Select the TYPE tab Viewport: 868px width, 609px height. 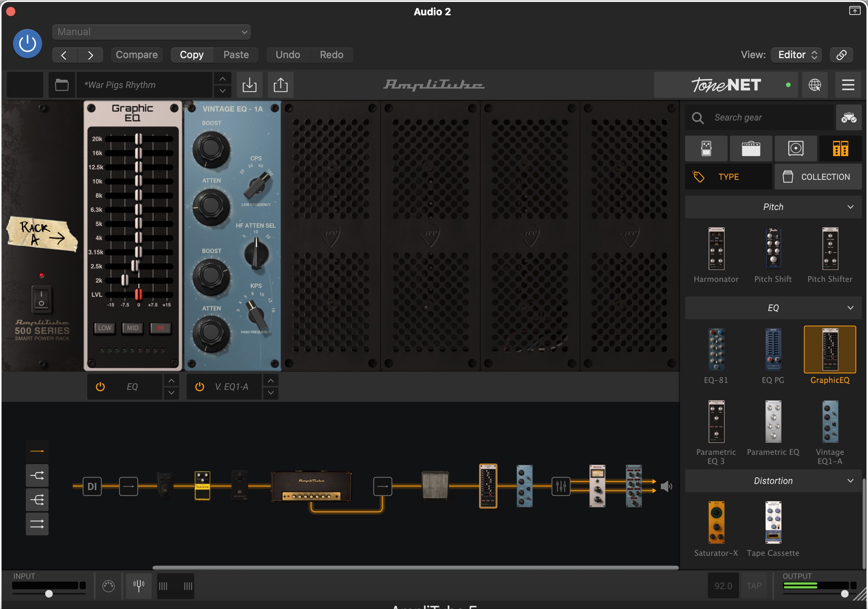(x=728, y=177)
